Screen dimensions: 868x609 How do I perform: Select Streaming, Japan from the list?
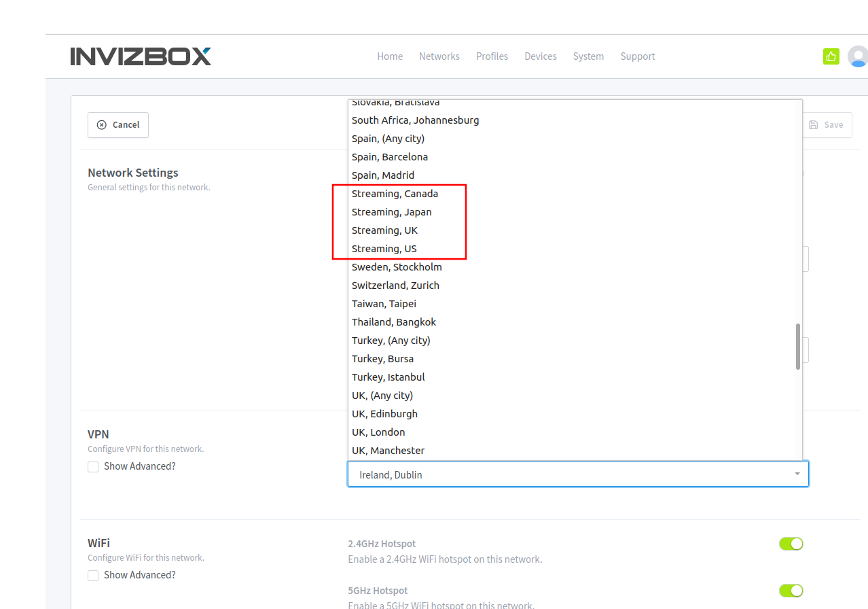click(391, 212)
